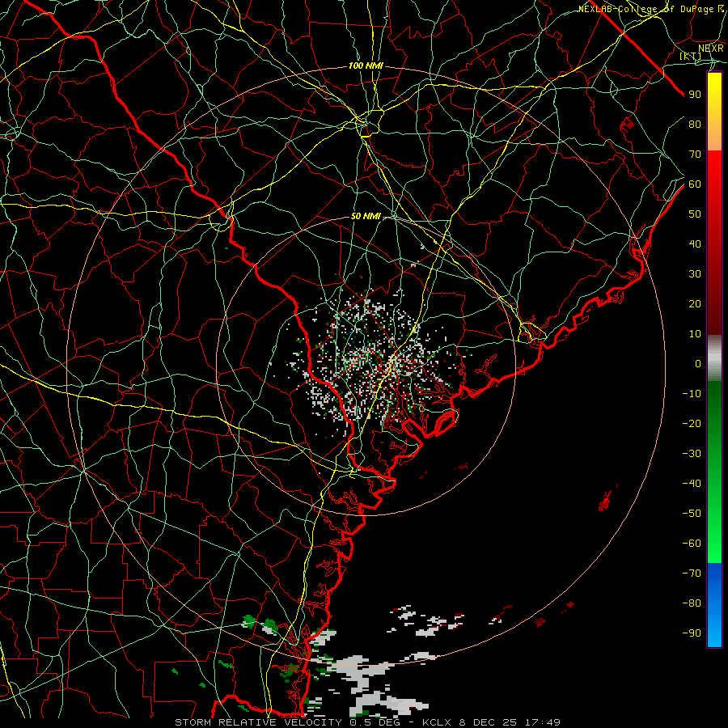The width and height of the screenshot is (728, 728).
Task: Click the KCLX radar site identifier
Action: [x=438, y=722]
